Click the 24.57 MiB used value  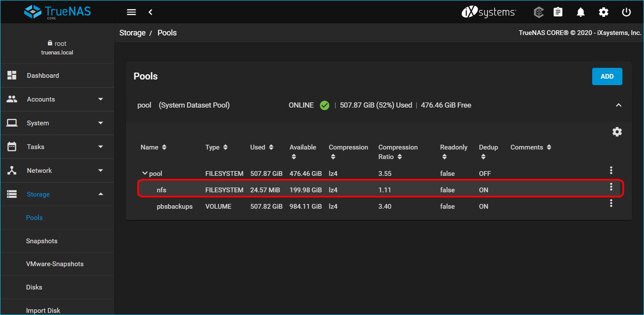(x=265, y=190)
